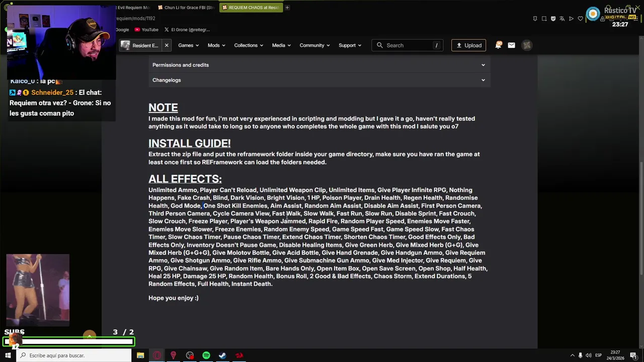
Task: Open the El Grone X bookmark
Action: 187,30
